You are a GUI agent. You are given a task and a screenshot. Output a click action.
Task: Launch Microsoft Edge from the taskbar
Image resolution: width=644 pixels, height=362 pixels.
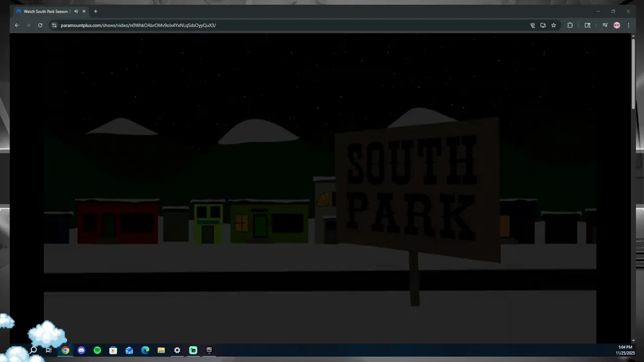[x=145, y=350]
